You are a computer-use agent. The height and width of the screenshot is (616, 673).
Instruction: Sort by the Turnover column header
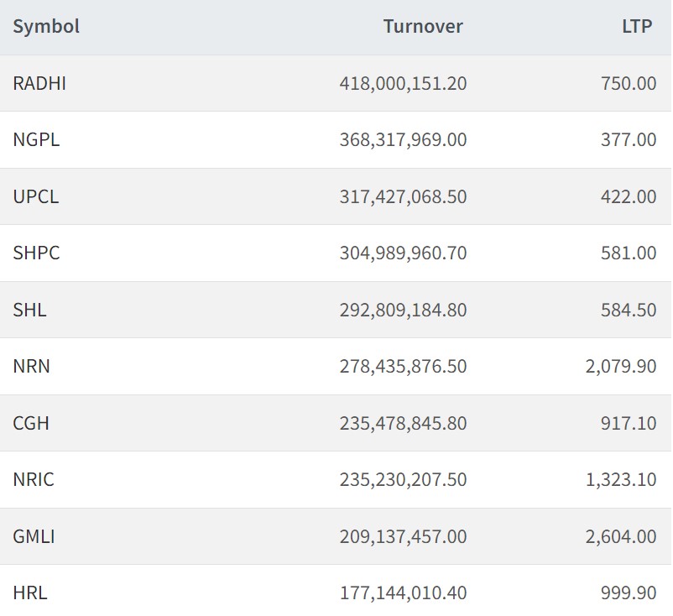[x=423, y=27]
